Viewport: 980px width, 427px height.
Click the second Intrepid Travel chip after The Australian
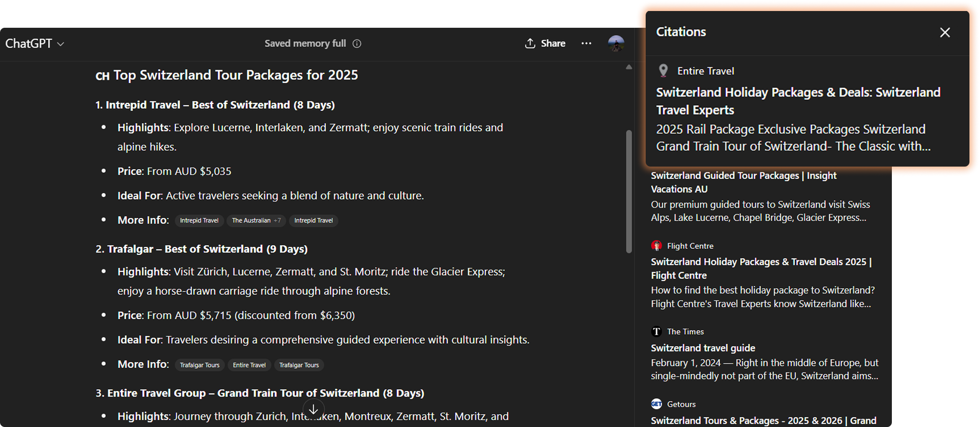[313, 221]
